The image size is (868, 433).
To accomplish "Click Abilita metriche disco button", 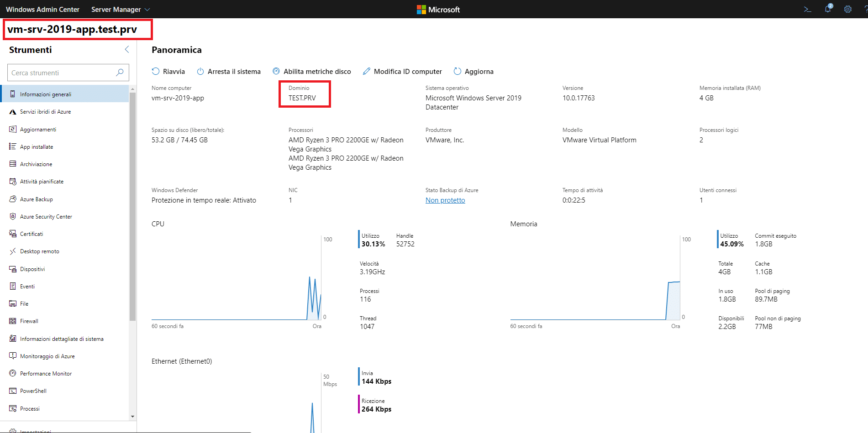I will point(312,71).
